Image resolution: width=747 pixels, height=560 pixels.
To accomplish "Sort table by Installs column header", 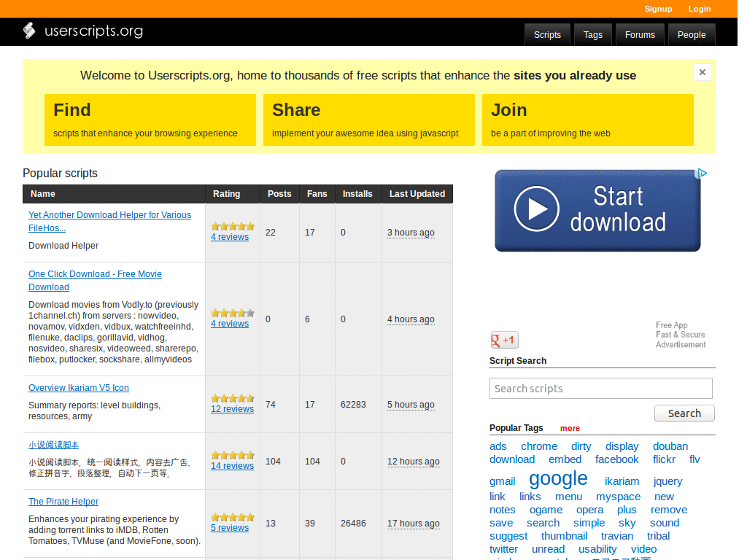I will click(x=357, y=194).
